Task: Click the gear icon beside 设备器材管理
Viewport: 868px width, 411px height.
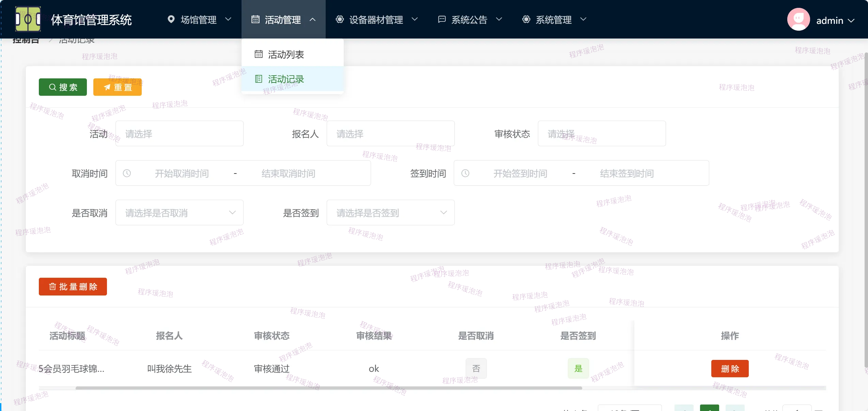Action: pyautogui.click(x=340, y=19)
